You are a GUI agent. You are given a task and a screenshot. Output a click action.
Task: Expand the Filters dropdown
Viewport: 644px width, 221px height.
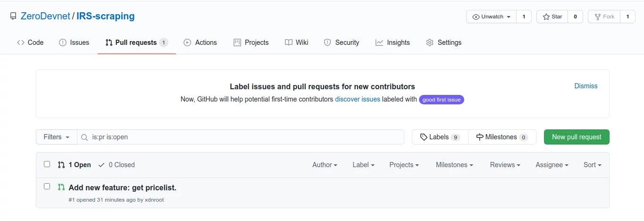pos(57,137)
